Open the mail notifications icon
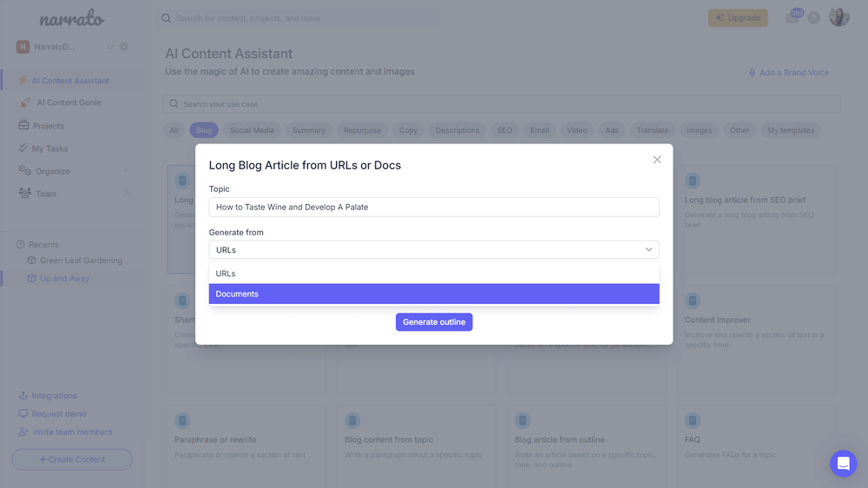This screenshot has height=488, width=868. coord(792,17)
